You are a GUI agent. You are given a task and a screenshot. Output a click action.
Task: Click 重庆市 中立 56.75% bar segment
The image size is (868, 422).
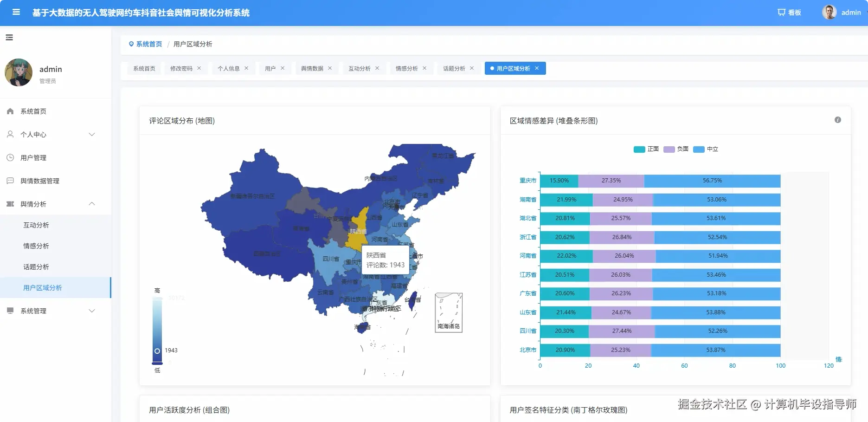point(712,181)
